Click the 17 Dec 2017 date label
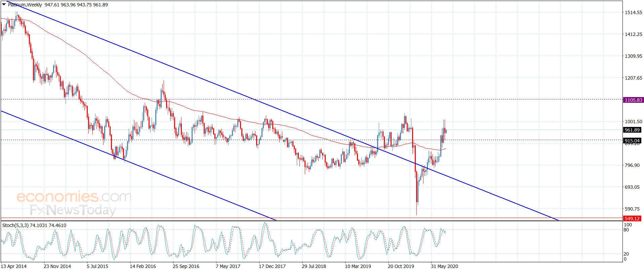This screenshot has height=271, width=644. point(272,266)
